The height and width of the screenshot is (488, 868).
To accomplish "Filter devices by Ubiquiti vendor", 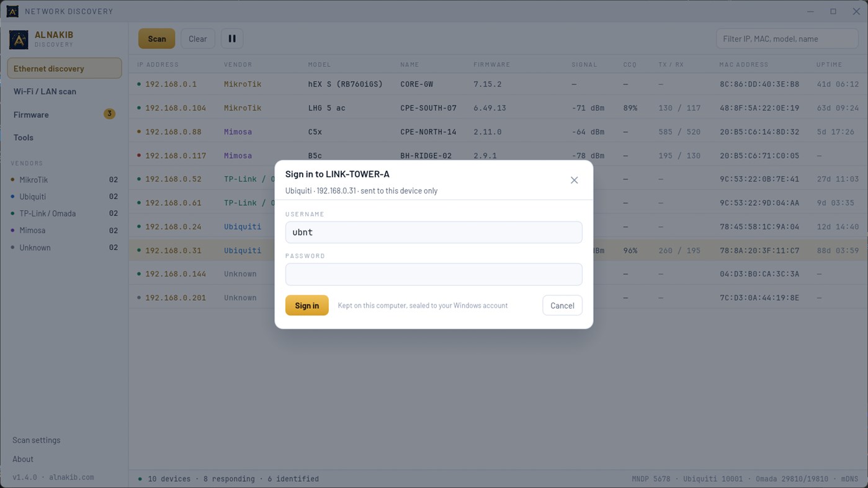I will tap(65, 197).
